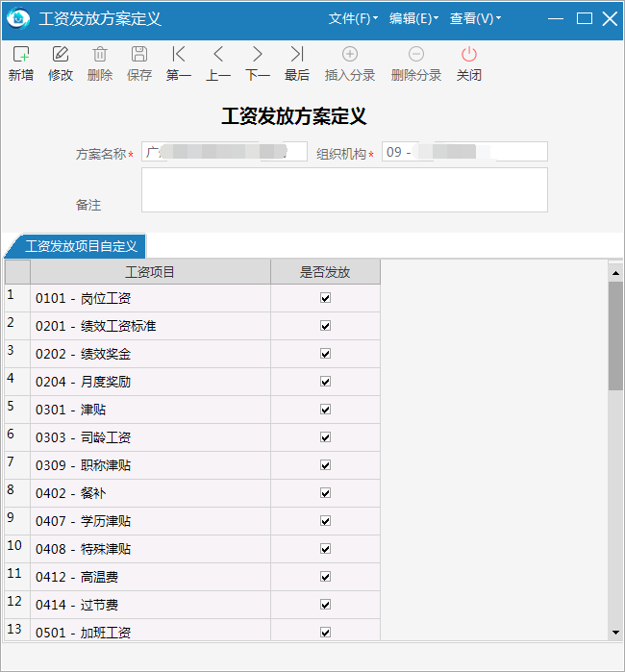
Task: Toggle 是否发放 checkbox for 特殊津贴
Action: 325,549
